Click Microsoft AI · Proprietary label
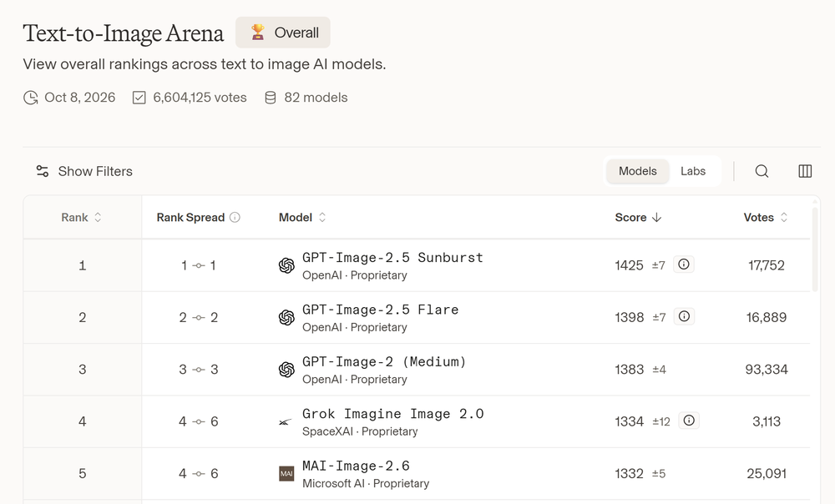The width and height of the screenshot is (835, 504). (366, 483)
